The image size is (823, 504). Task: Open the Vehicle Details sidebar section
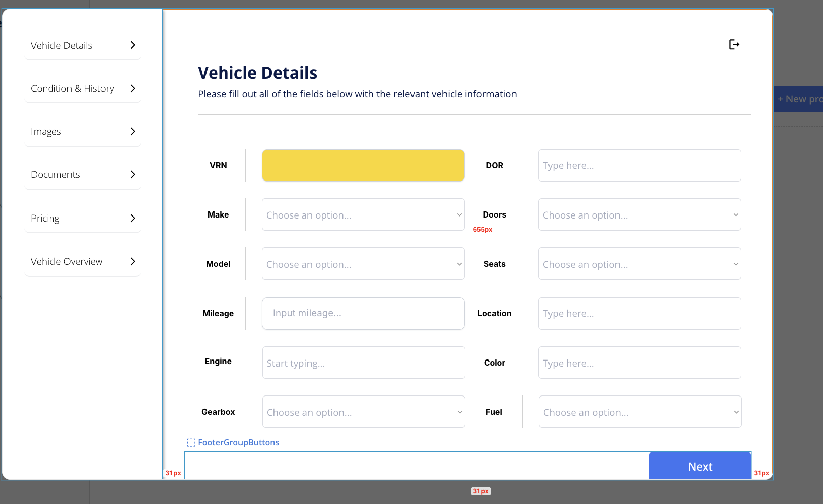click(x=83, y=45)
